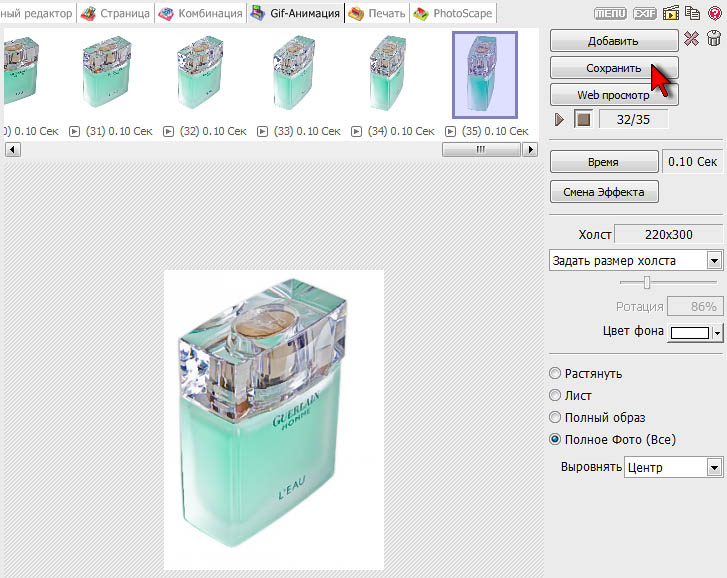
Task: Click the Цвет фона white color swatch
Action: pos(690,333)
